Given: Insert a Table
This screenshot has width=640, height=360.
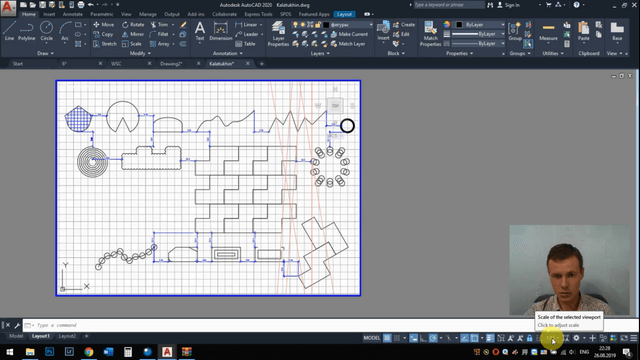Looking at the screenshot, I should click(x=245, y=44).
